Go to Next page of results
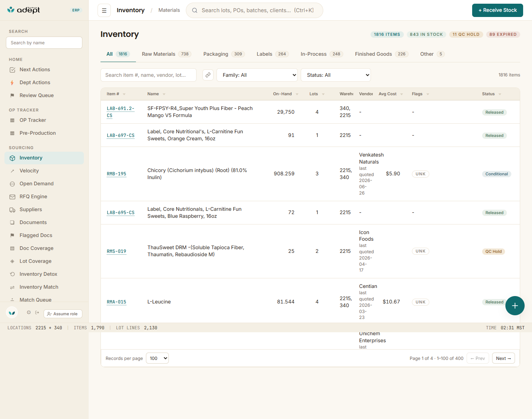This screenshot has height=419, width=532. click(x=503, y=358)
